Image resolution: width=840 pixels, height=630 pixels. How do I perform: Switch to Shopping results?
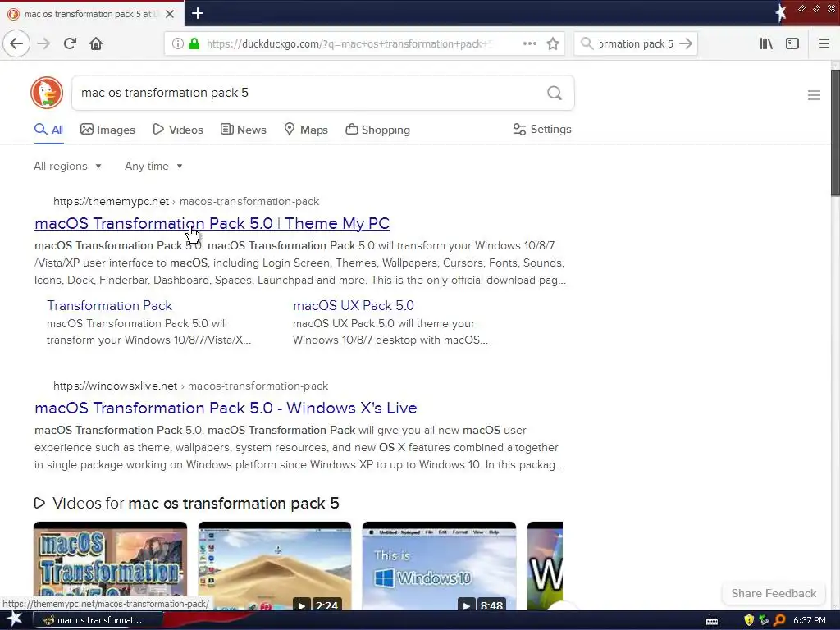(377, 130)
